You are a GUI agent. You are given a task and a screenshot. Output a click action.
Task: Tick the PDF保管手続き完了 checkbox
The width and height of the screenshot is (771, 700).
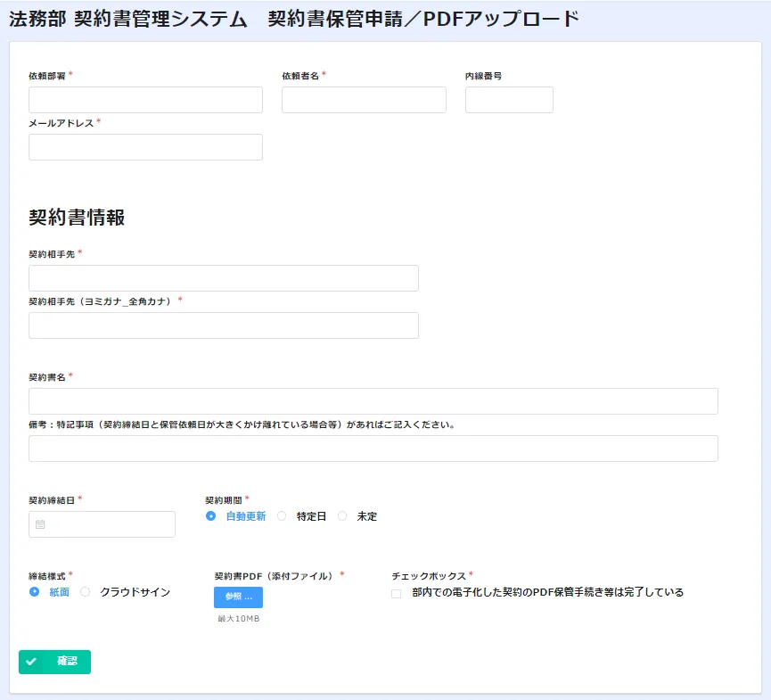(397, 593)
